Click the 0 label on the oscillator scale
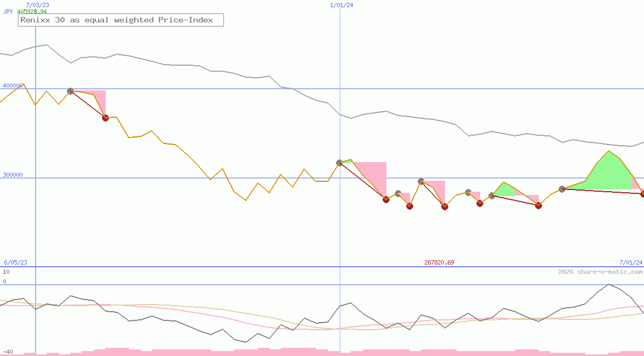Screen dimensions: 644x356 [4, 282]
